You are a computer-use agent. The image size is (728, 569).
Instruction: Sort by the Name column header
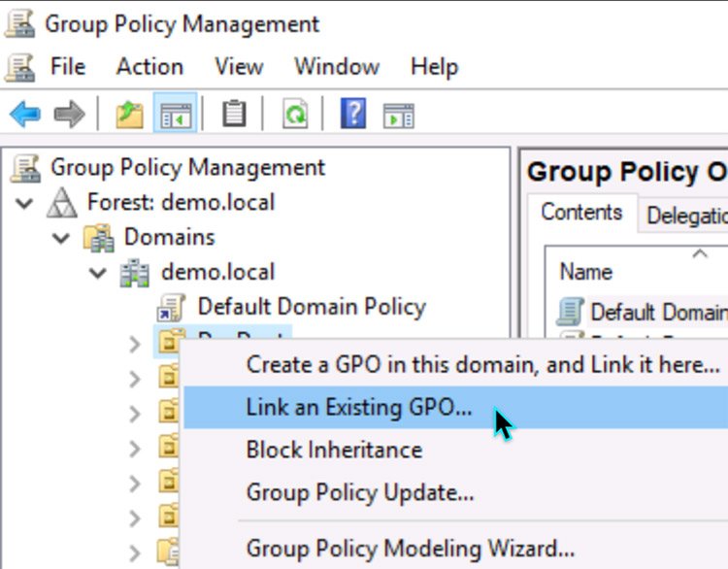586,272
